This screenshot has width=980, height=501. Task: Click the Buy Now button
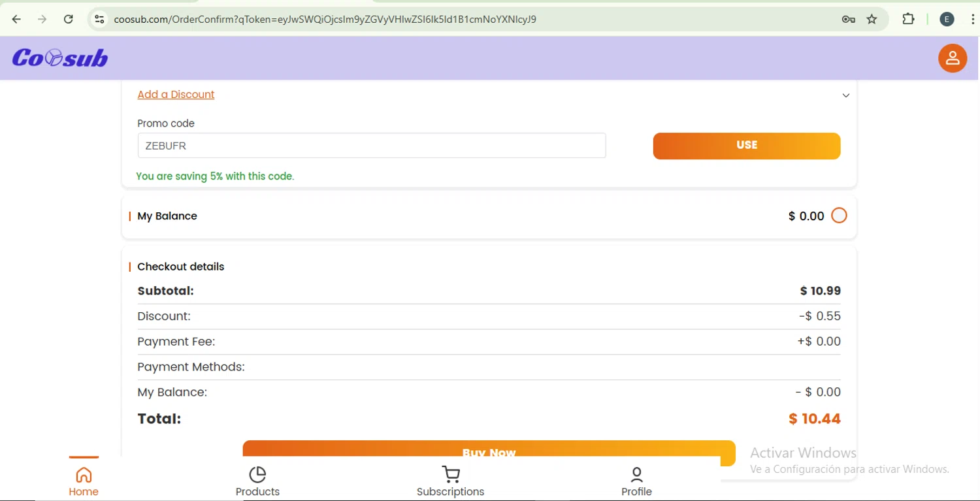(x=489, y=449)
